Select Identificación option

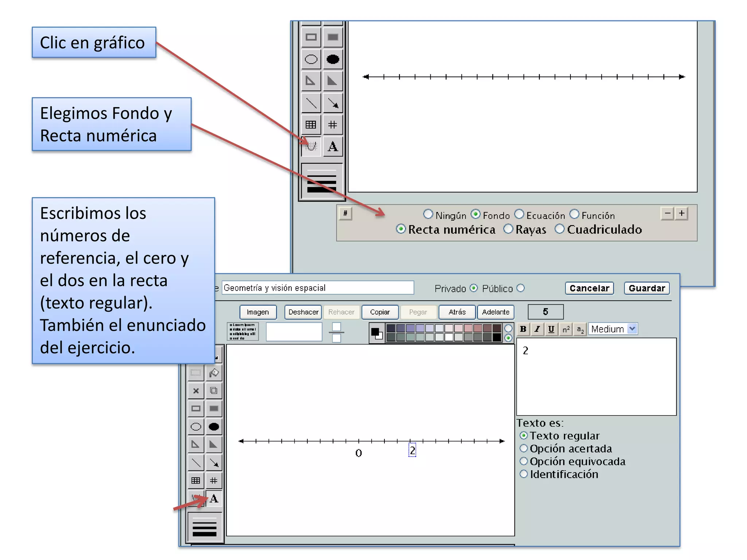click(524, 474)
